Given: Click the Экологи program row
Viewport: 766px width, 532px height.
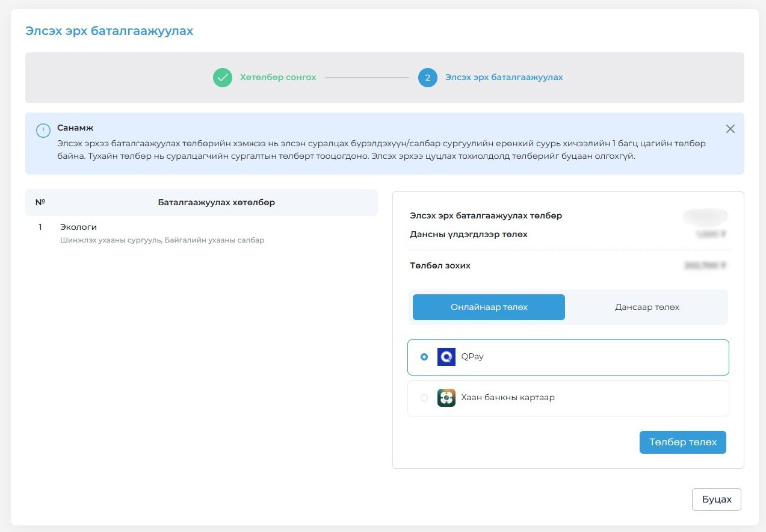Looking at the screenshot, I should click(x=202, y=233).
